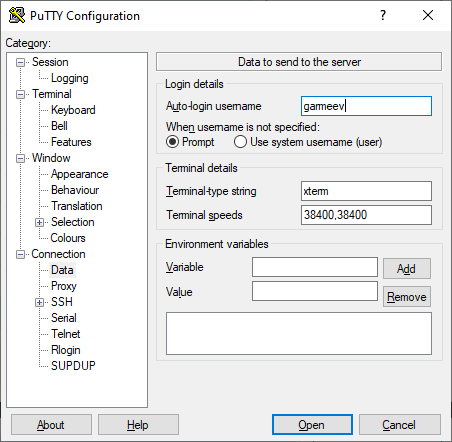
Task: Go to the Logging category
Action: 70,78
